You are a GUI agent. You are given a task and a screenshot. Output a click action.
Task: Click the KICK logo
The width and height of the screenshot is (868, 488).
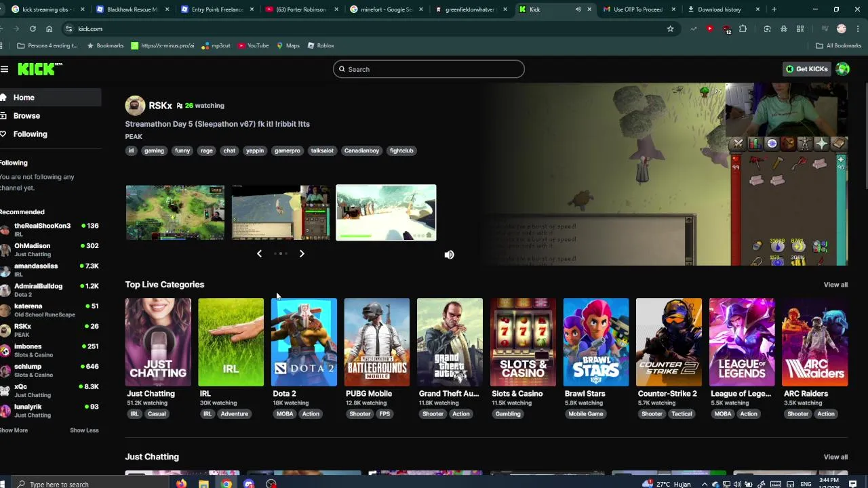point(40,69)
